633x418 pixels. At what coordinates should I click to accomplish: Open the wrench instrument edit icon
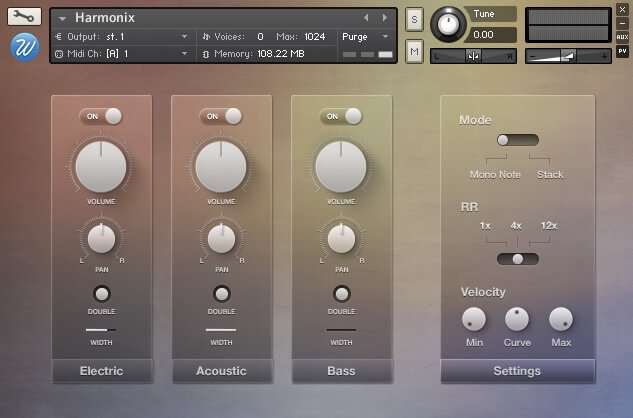(x=25, y=17)
